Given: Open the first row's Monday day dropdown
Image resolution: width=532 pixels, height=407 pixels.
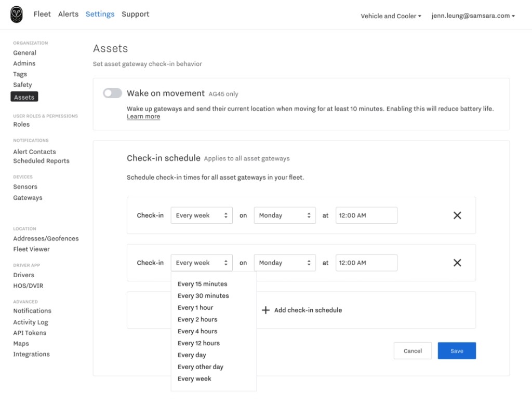Looking at the screenshot, I should click(x=285, y=215).
